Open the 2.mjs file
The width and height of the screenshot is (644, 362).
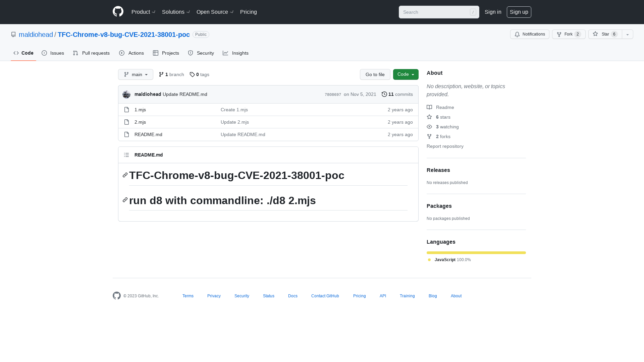click(x=140, y=122)
